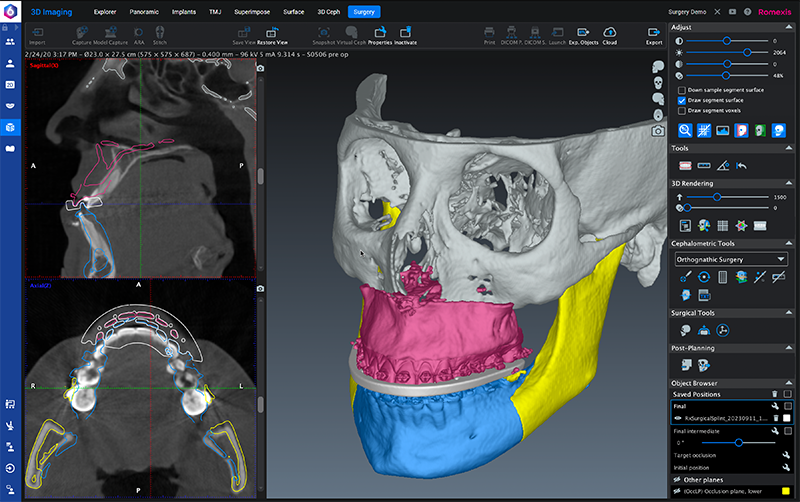Click the patients group icon in left sidebar
The image size is (800, 502).
[10, 42]
